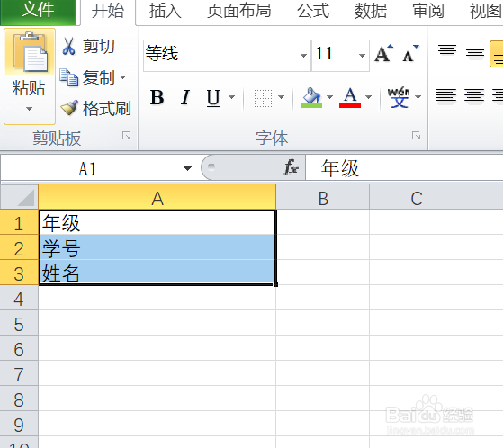
Task: Align text left
Action: [446, 96]
